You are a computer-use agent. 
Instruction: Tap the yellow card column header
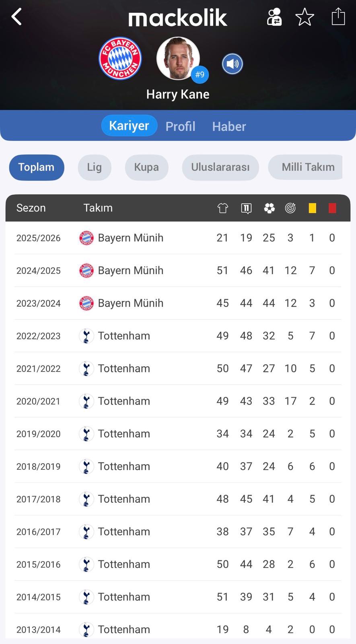[x=312, y=208]
